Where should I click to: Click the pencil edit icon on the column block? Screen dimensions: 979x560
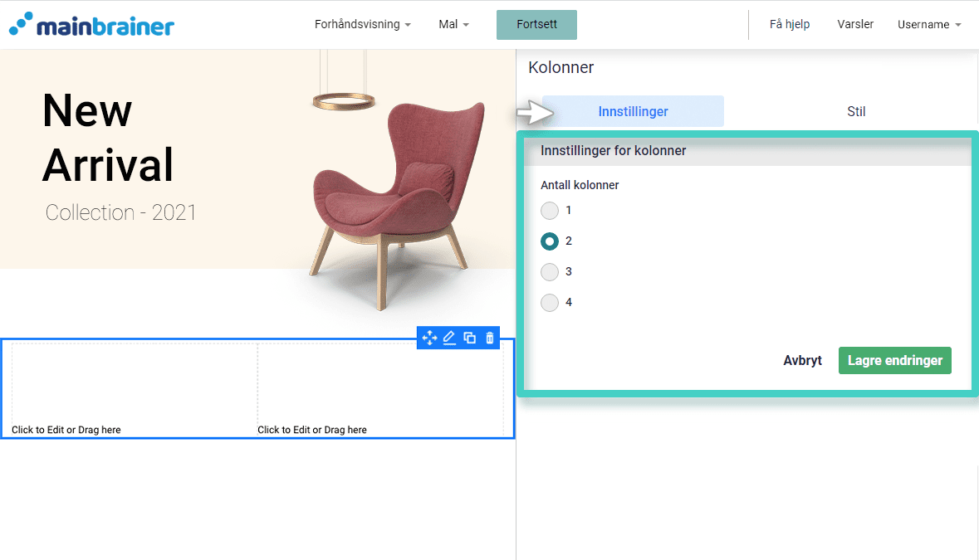click(x=449, y=338)
